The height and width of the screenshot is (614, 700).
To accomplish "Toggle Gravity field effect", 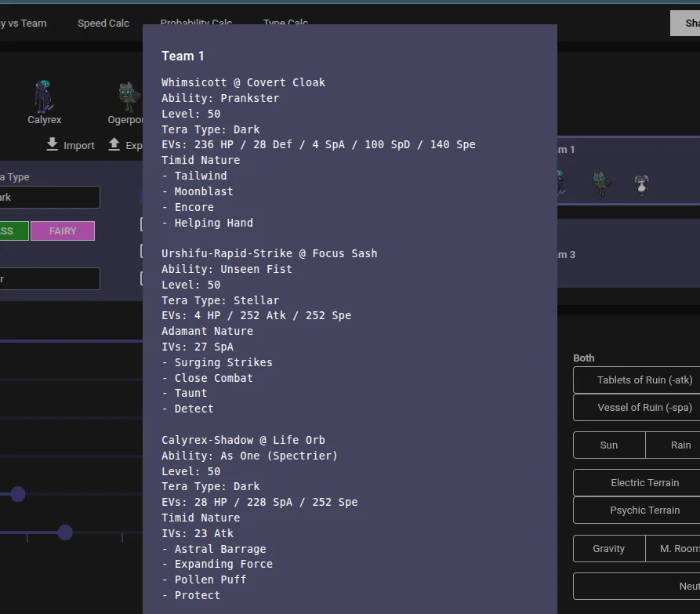I will (609, 548).
